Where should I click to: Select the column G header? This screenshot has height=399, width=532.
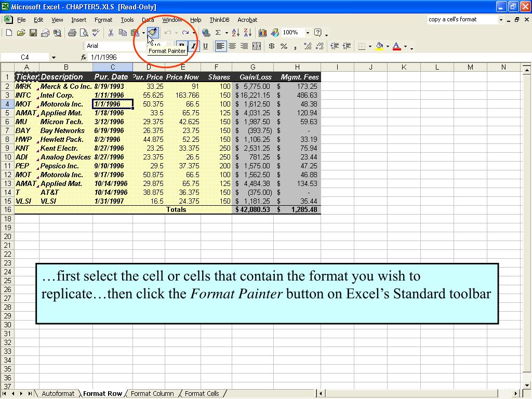coord(253,67)
